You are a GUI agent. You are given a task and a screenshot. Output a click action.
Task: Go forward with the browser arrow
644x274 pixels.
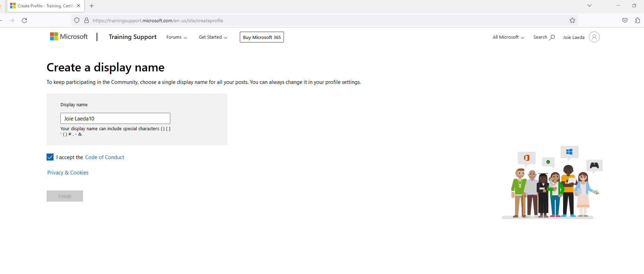[12, 21]
